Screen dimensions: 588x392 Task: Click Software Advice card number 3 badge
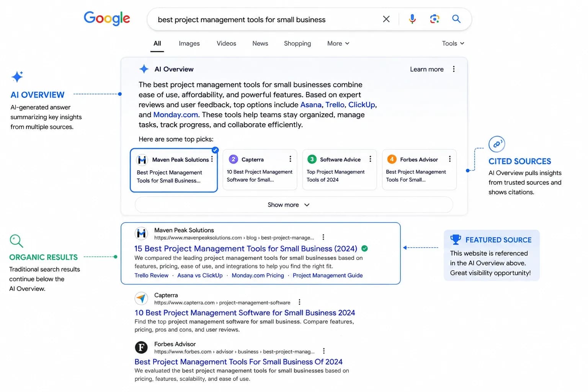(x=312, y=159)
